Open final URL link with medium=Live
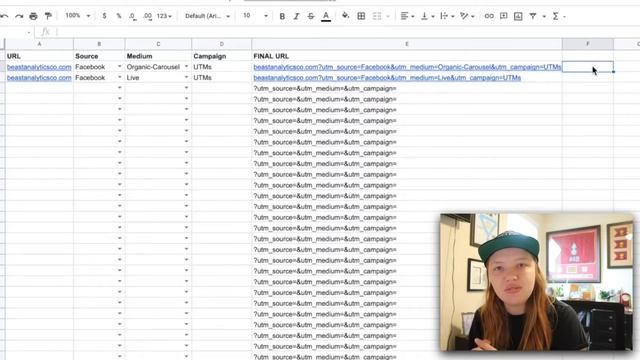This screenshot has width=640, height=360. point(387,78)
